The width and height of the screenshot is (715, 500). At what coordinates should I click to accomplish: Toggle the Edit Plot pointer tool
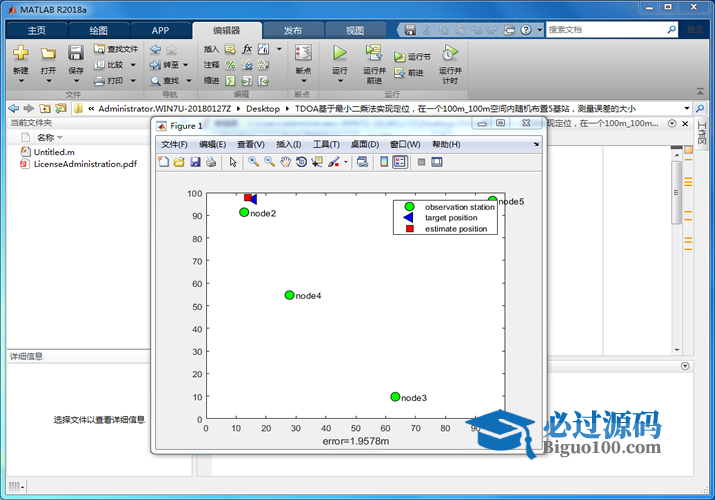pos(233,162)
